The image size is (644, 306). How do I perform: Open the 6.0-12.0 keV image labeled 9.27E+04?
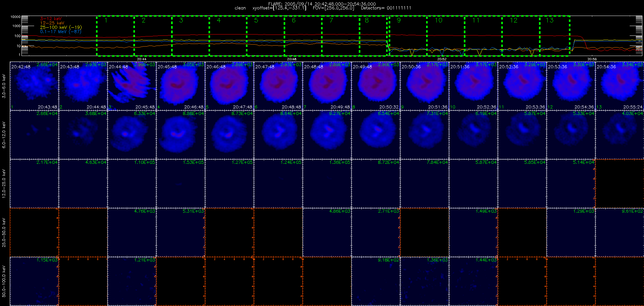327,135
